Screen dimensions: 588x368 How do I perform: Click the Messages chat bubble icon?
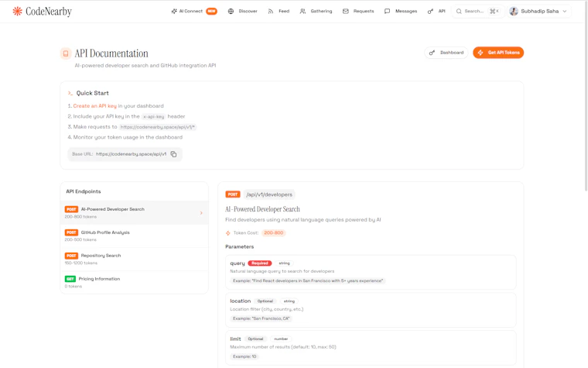[387, 12]
